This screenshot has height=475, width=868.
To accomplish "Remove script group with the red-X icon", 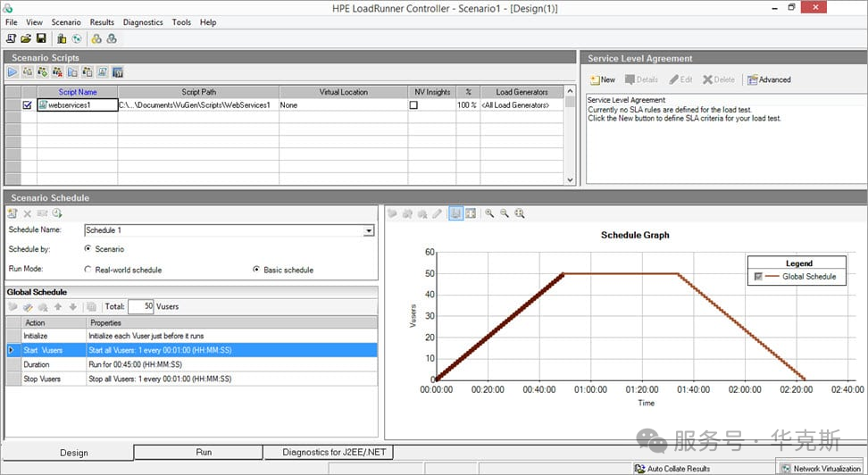I will 57,72.
